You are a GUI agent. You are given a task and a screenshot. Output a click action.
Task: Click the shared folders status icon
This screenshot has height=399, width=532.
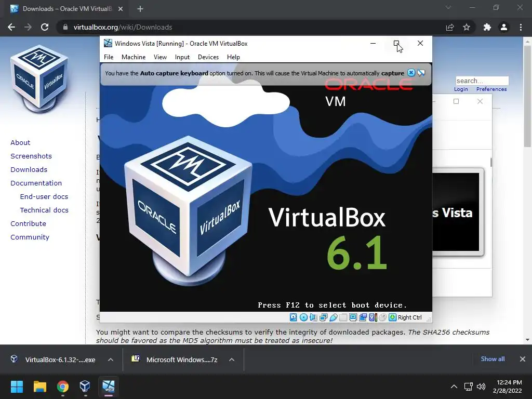[343, 317]
